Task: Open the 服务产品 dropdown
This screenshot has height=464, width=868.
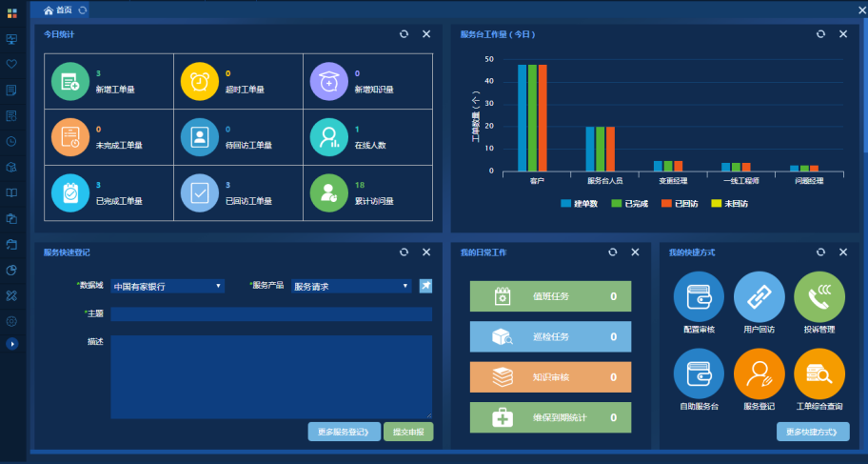Action: tap(351, 286)
